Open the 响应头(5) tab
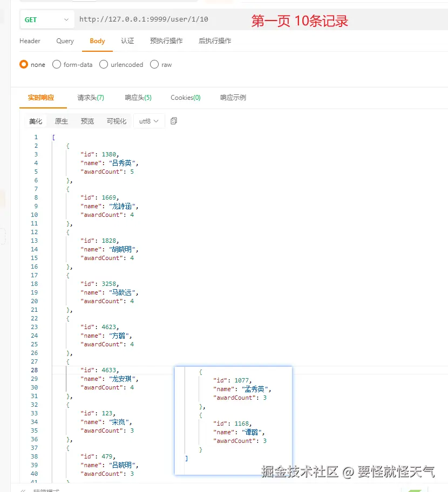 pos(138,98)
